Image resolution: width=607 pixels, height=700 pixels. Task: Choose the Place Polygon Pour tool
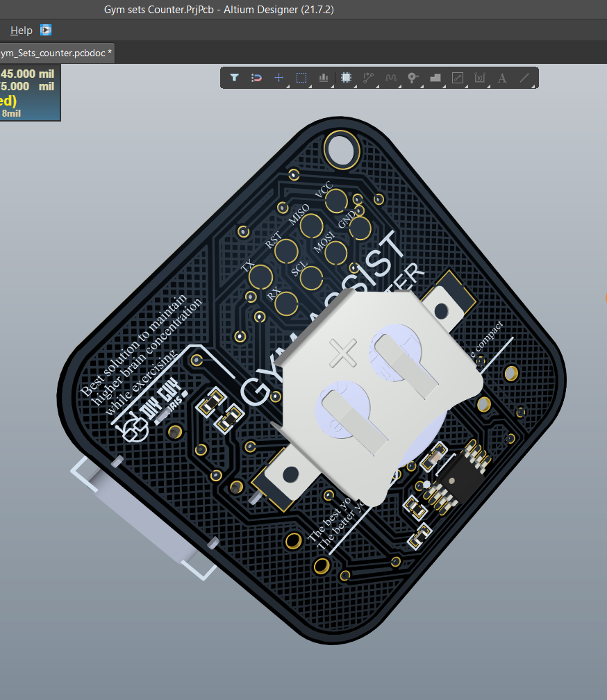[x=435, y=78]
